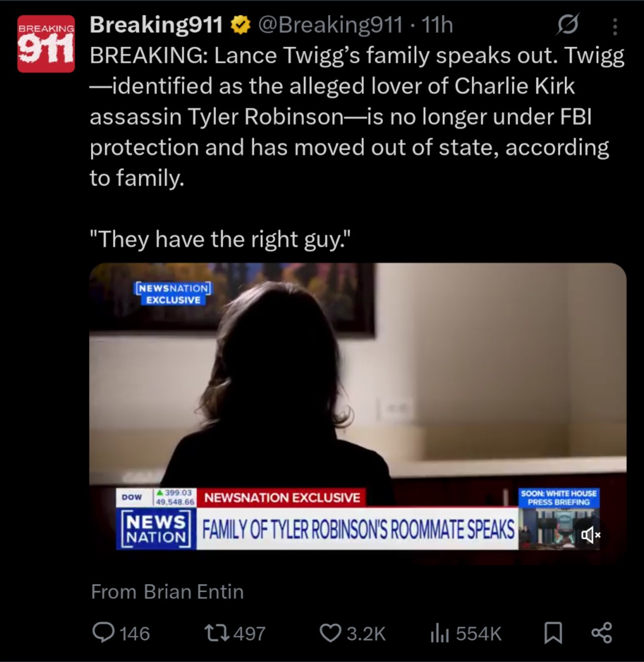Screen dimensions: 644x662
Task: Unmute the video with speaker icon
Action: point(590,535)
